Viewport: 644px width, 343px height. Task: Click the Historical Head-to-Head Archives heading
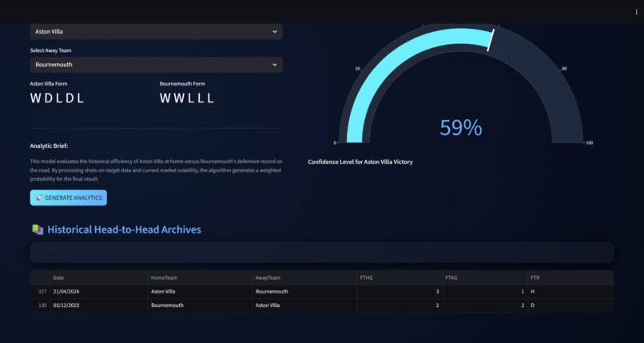[124, 229]
